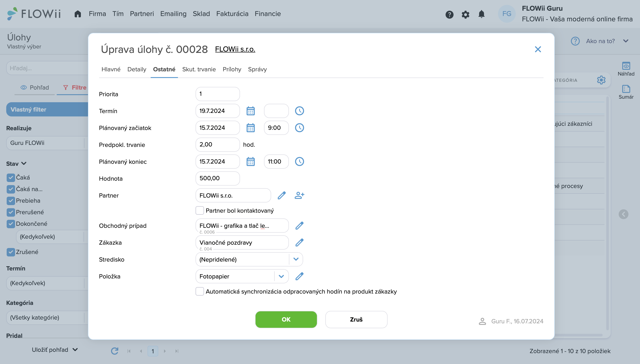Open the Sumár summary icon

point(626,92)
